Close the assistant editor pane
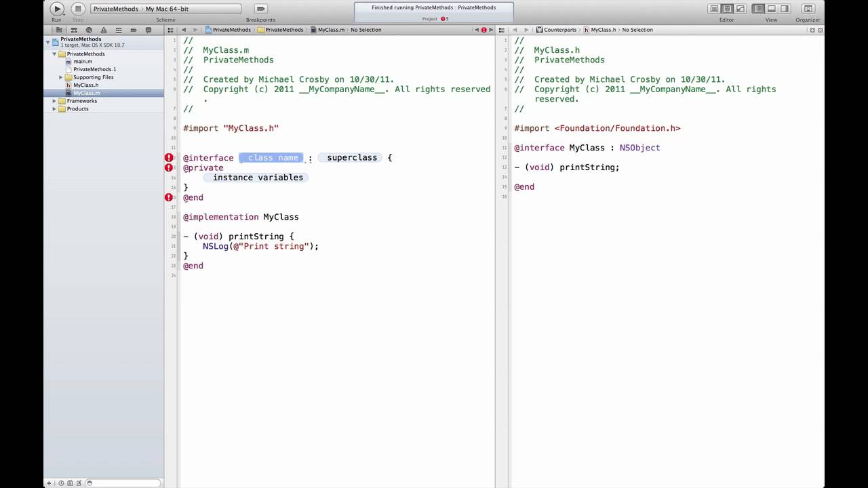This screenshot has width=868, height=488. (820, 30)
